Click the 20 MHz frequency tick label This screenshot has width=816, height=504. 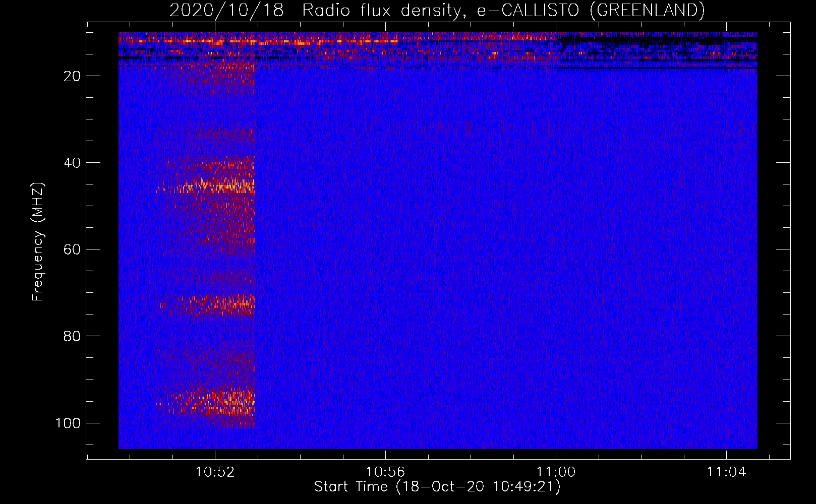click(x=72, y=76)
